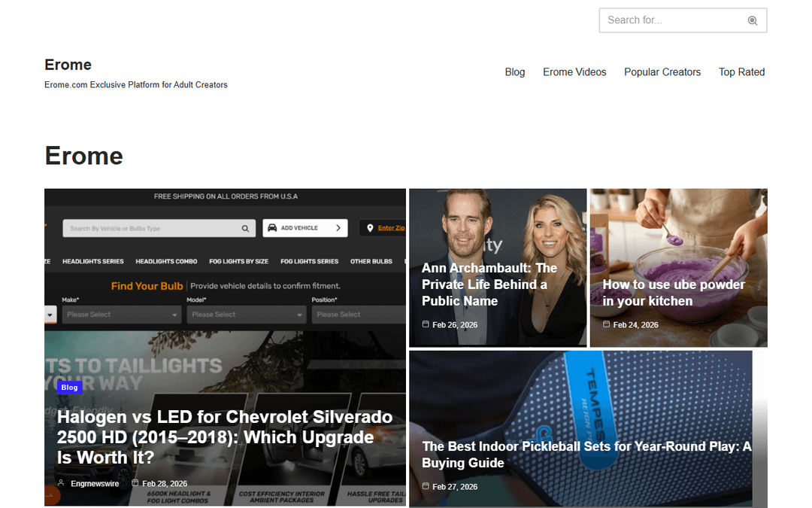Open the Top Rated menu item
The width and height of the screenshot is (812, 508).
pyautogui.click(x=741, y=72)
